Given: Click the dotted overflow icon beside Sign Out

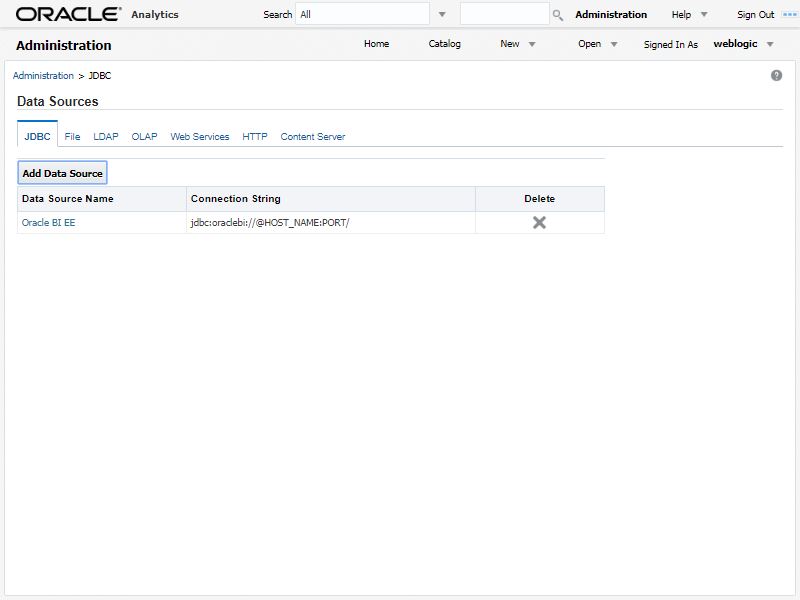Looking at the screenshot, I should pyautogui.click(x=789, y=14).
